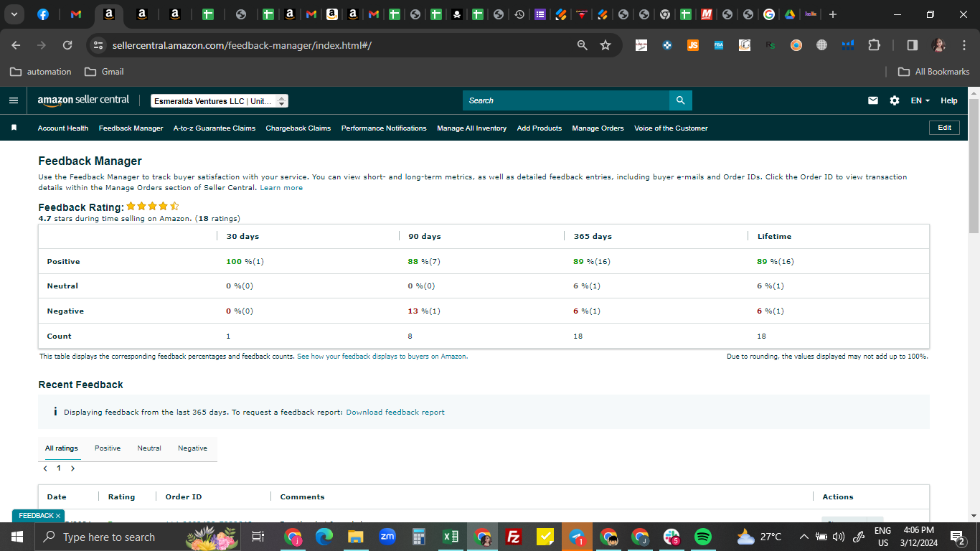The image size is (980, 551).
Task: Open Chargeback Claims menu item
Action: click(298, 128)
